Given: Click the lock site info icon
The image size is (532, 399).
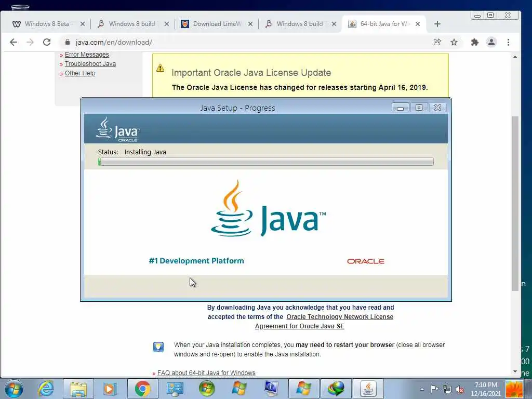Looking at the screenshot, I should [x=68, y=42].
